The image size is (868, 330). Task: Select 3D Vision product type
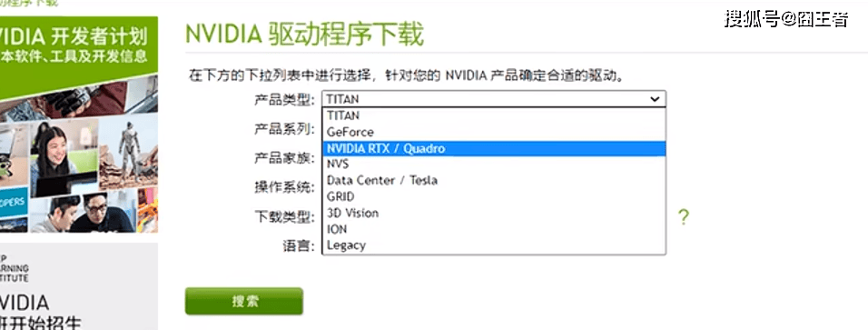click(x=494, y=213)
